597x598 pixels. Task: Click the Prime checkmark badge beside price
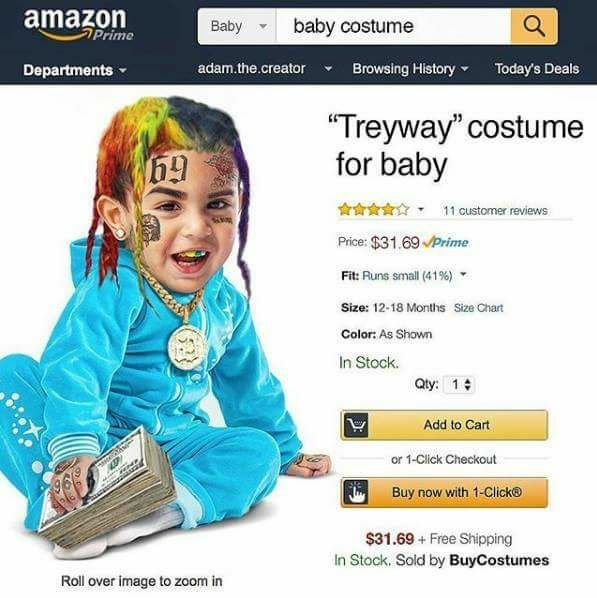click(446, 243)
